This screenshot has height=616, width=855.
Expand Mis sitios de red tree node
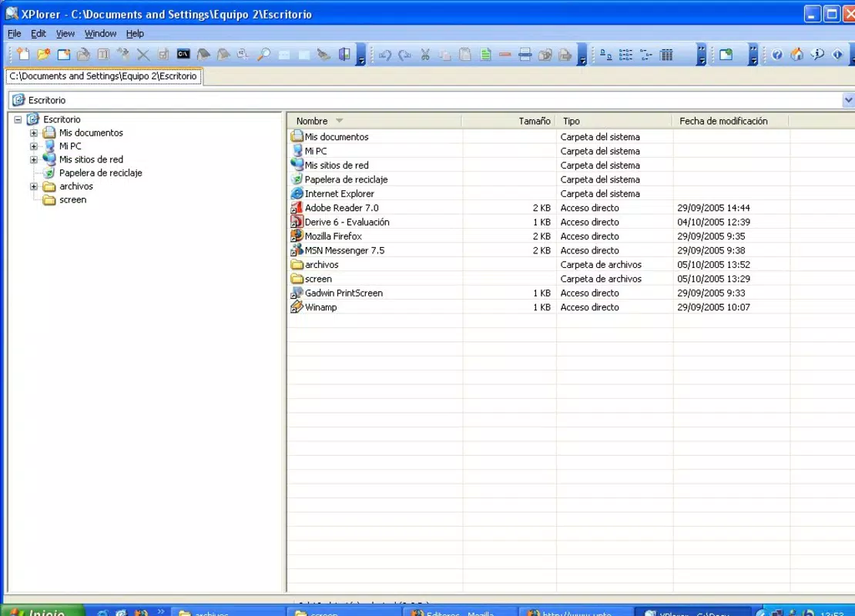click(x=34, y=159)
